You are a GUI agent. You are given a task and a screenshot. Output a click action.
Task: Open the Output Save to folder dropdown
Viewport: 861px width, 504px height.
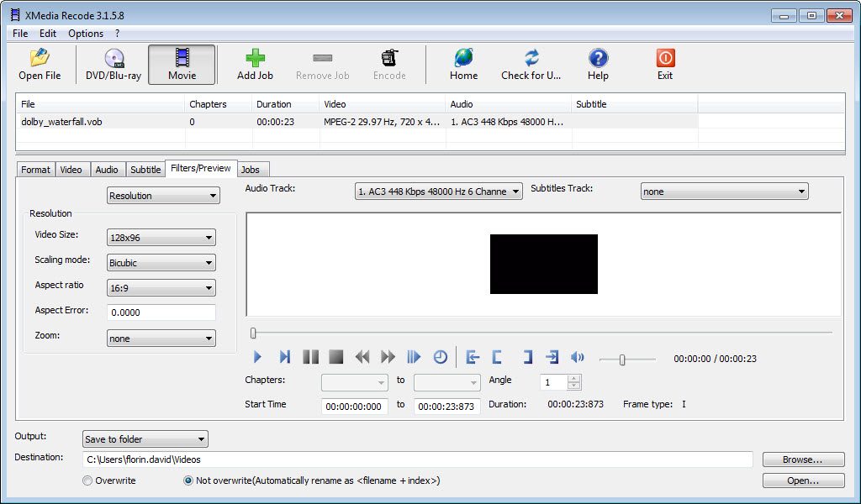point(145,438)
